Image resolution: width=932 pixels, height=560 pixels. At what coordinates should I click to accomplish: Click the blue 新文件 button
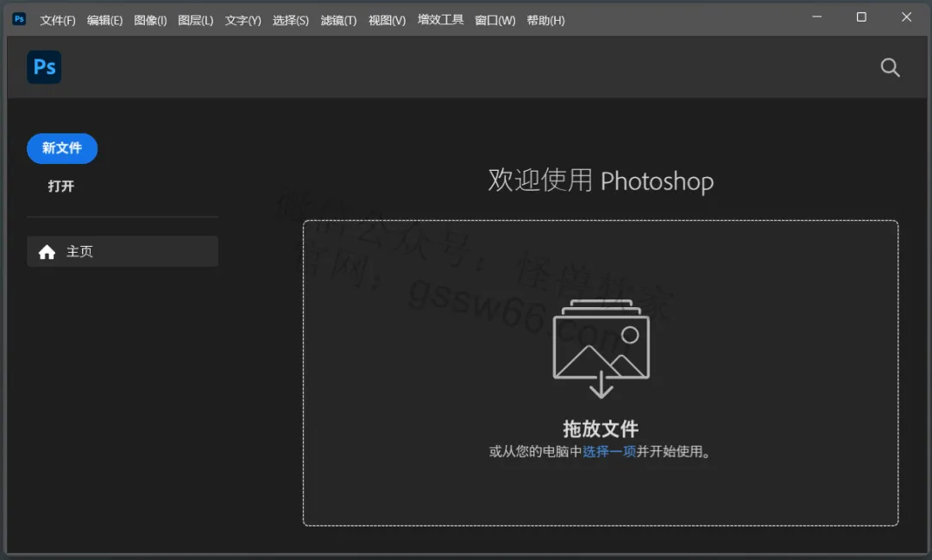point(62,148)
